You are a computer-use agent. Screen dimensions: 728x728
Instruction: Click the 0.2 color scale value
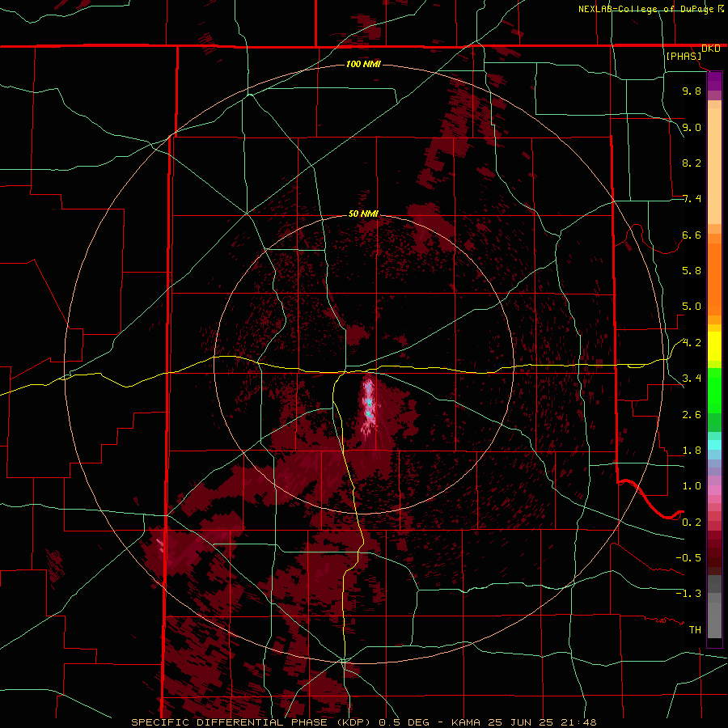tap(692, 523)
